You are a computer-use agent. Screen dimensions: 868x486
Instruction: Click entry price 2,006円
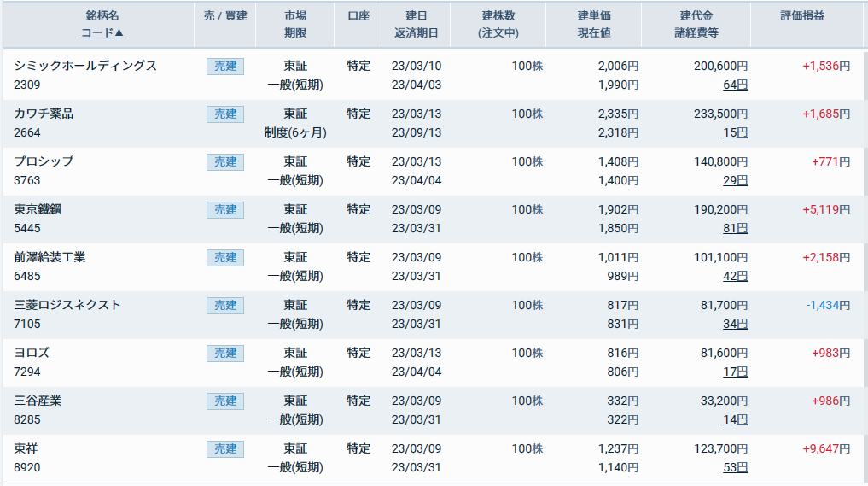pyautogui.click(x=618, y=66)
